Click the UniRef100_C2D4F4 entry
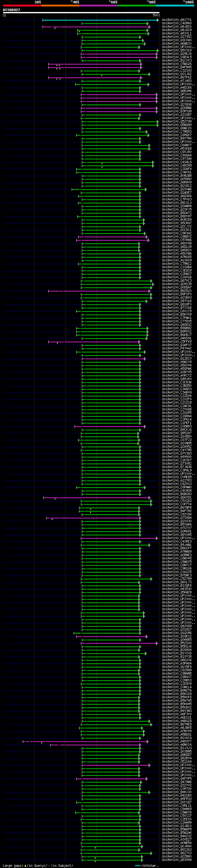The image size is (197, 868). coord(176,169)
